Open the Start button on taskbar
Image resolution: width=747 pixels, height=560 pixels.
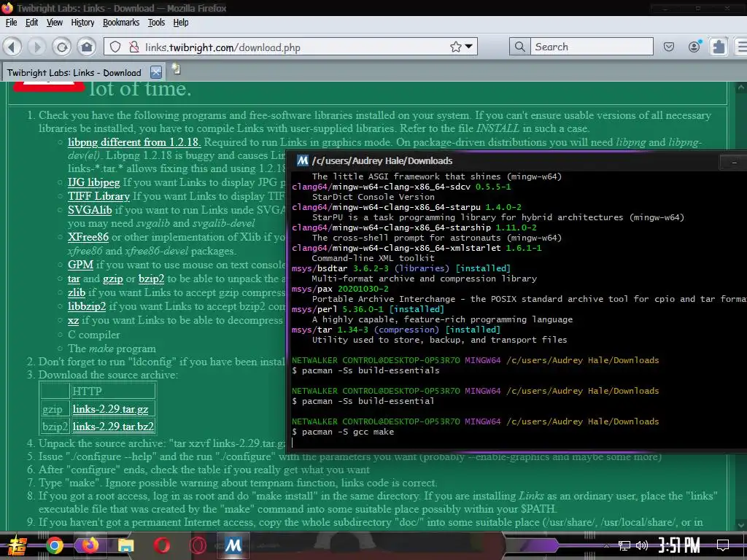[x=17, y=545]
